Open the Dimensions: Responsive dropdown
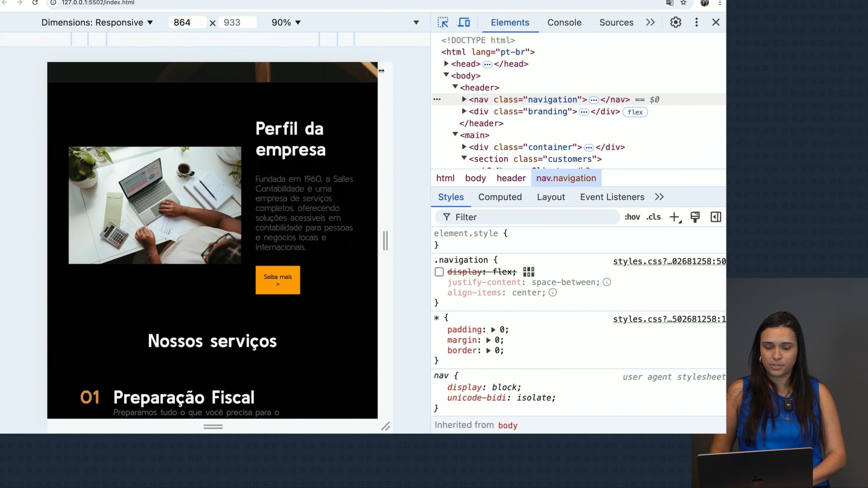868x488 pixels. pos(97,23)
